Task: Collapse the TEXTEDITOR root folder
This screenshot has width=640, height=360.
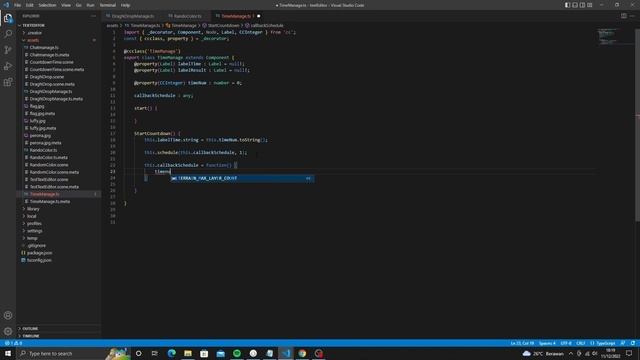Action: (59, 25)
